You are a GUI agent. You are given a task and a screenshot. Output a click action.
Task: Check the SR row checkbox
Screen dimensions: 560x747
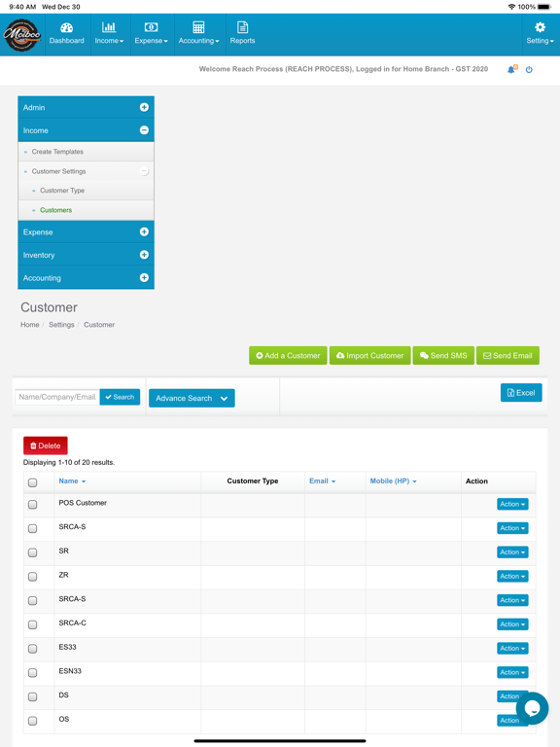[x=32, y=552]
